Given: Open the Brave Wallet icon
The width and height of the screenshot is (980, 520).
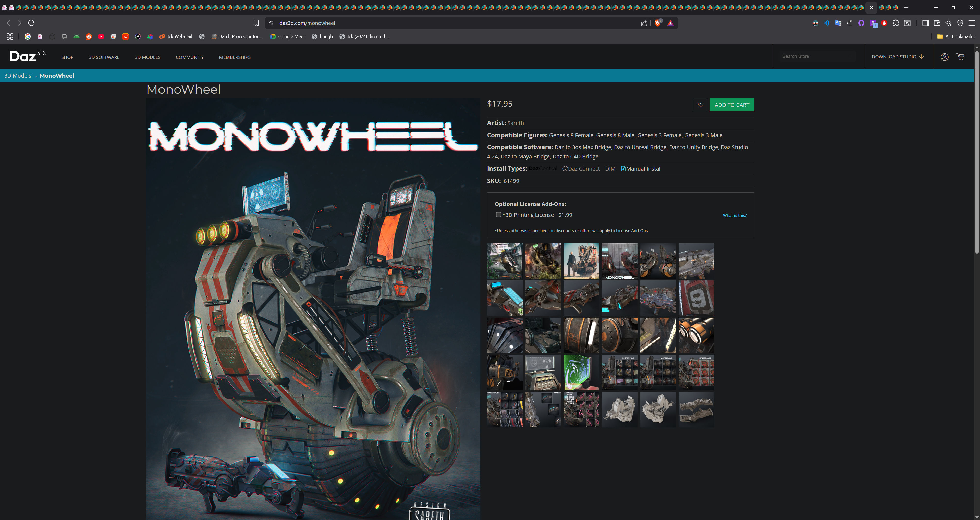Looking at the screenshot, I should tap(937, 23).
